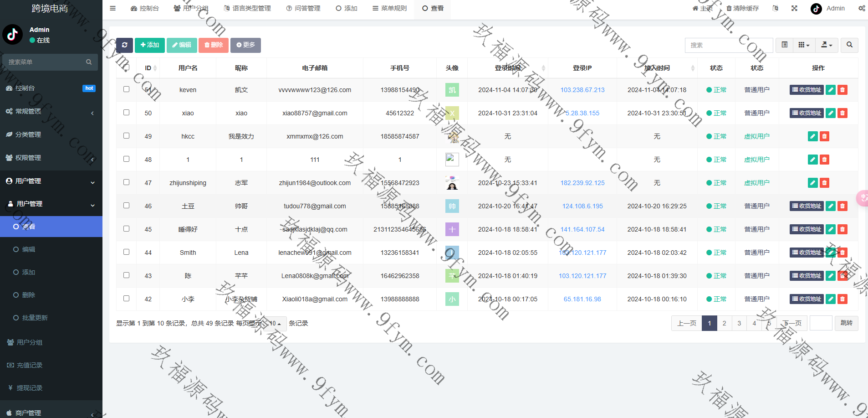This screenshot has width=868, height=418.
Task: Click the purple avatar of user 睡得好
Action: pos(452,229)
